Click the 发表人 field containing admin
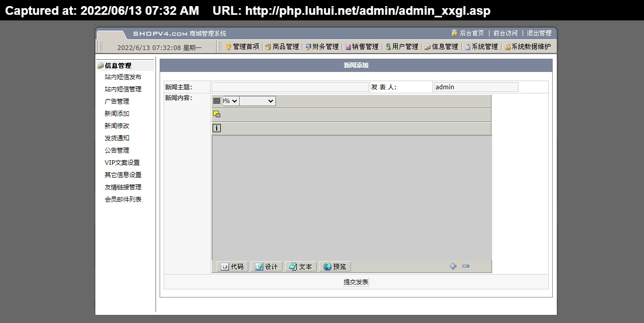Screen dimensions: 644x323 476,87
